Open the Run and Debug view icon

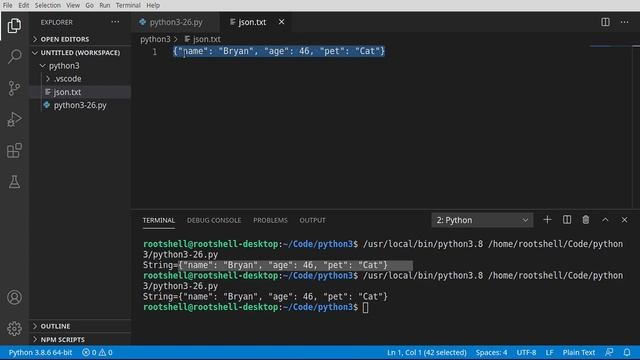(x=14, y=119)
